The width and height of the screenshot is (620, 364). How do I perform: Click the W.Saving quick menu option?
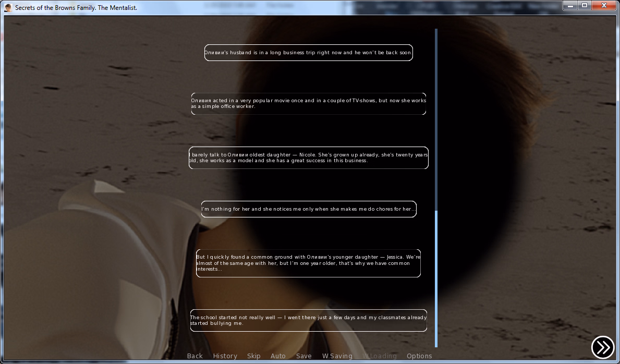337,356
